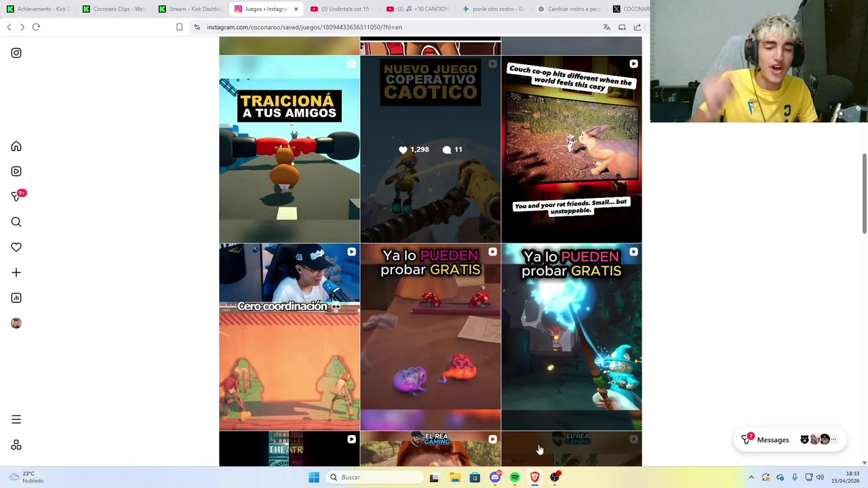Go forward in the browser
Image resolution: width=868 pixels, height=488 pixels.
[22, 27]
